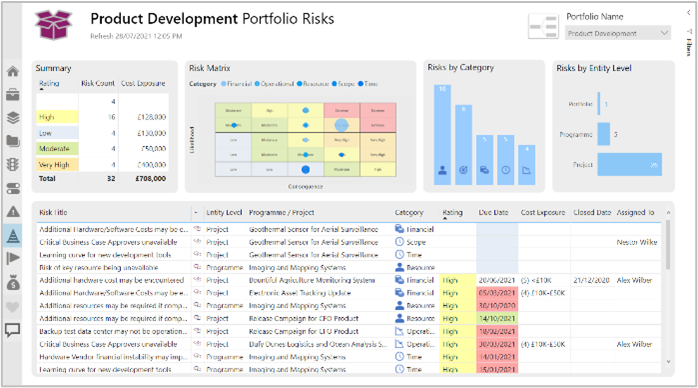Select the stacked layers icon in sidebar
This screenshot has width=698, height=388.
click(13, 118)
